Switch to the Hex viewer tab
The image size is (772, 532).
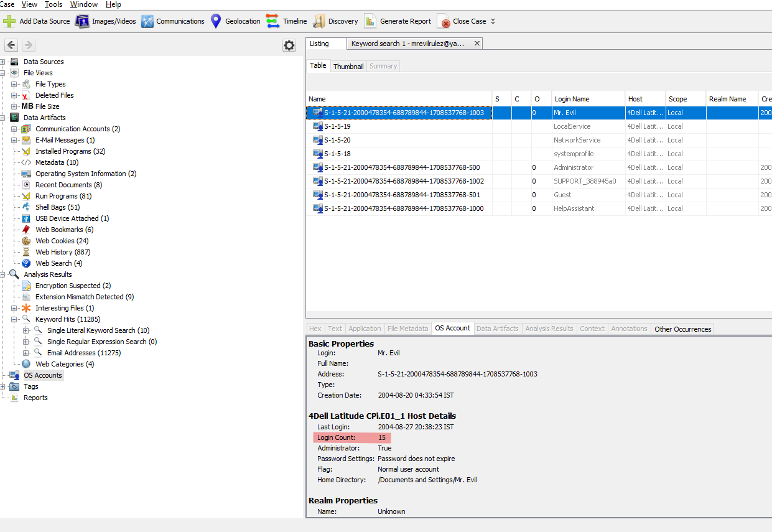click(315, 328)
